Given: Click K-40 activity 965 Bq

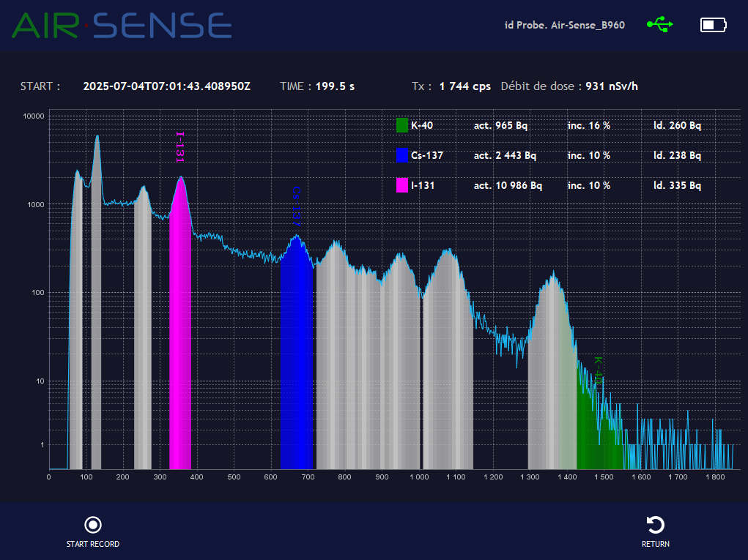Looking at the screenshot, I should (x=501, y=125).
